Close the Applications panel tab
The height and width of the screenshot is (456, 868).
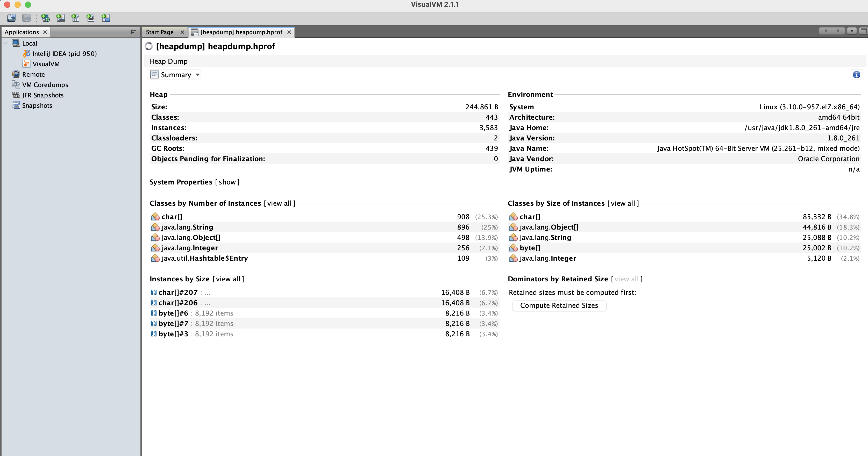45,32
